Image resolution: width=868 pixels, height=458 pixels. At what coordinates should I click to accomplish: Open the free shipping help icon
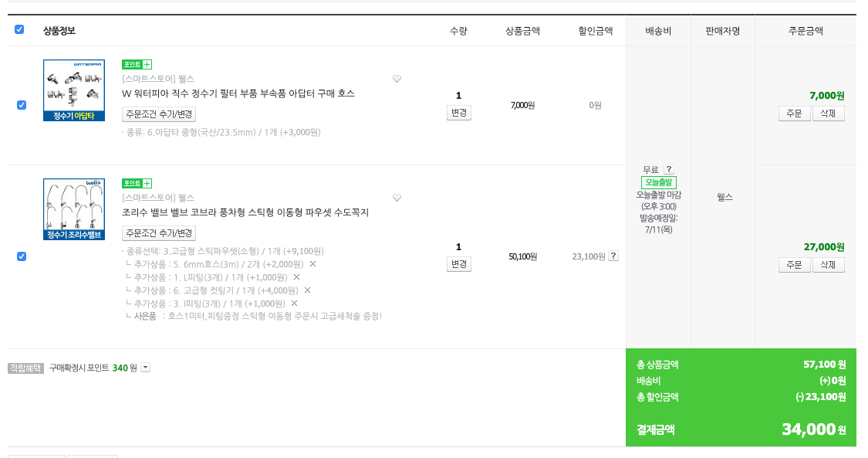pyautogui.click(x=669, y=169)
